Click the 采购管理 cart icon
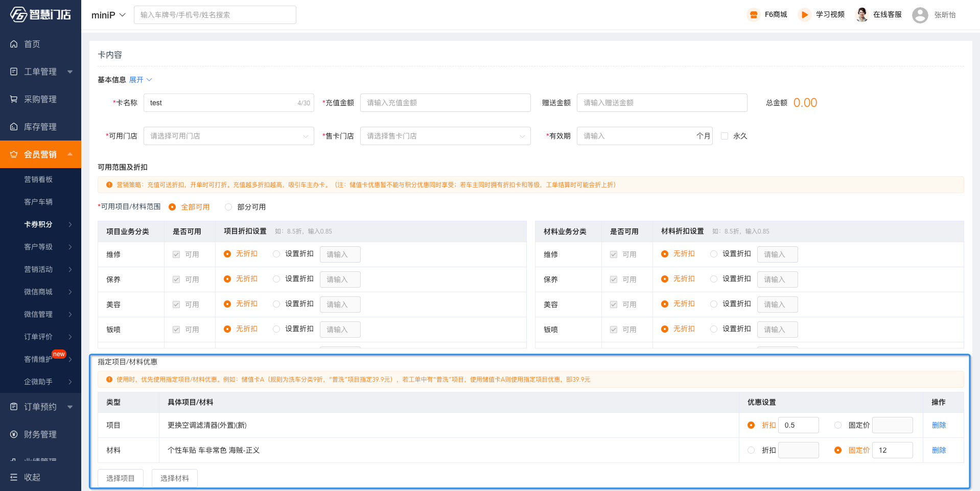The height and width of the screenshot is (491, 980). (14, 99)
